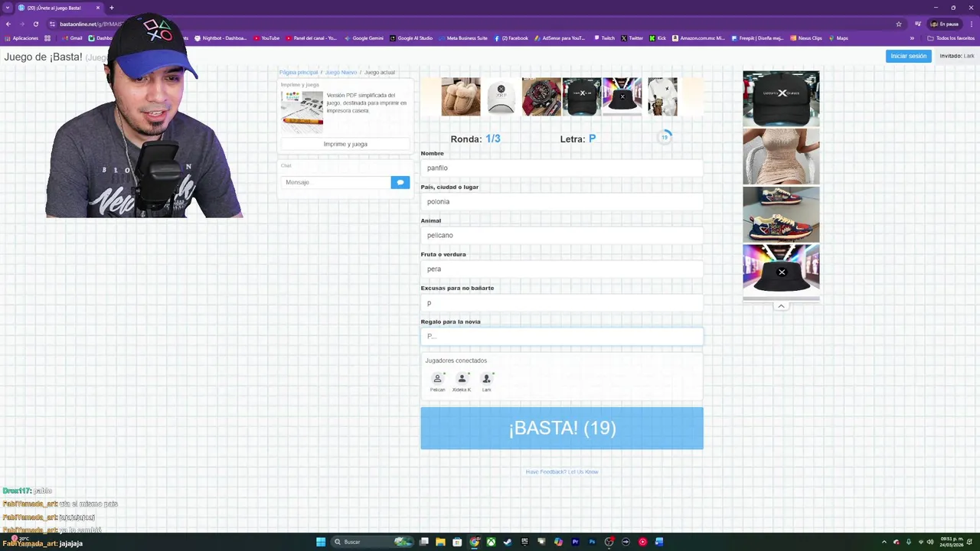Go to the Juego Nuevo breadcrumb
The image size is (980, 551).
coord(341,72)
